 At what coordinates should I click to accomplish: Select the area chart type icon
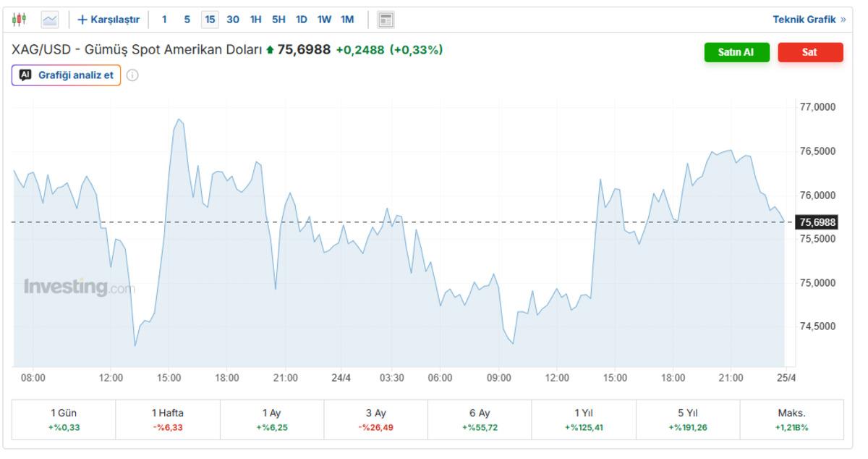click(50, 20)
